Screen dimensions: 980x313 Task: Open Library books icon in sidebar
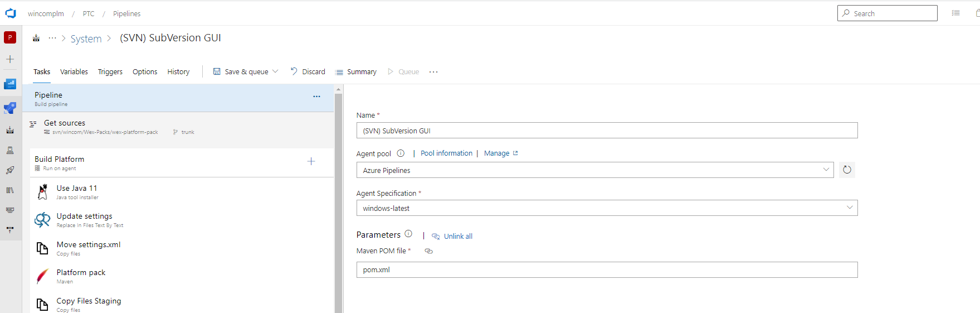(x=10, y=190)
